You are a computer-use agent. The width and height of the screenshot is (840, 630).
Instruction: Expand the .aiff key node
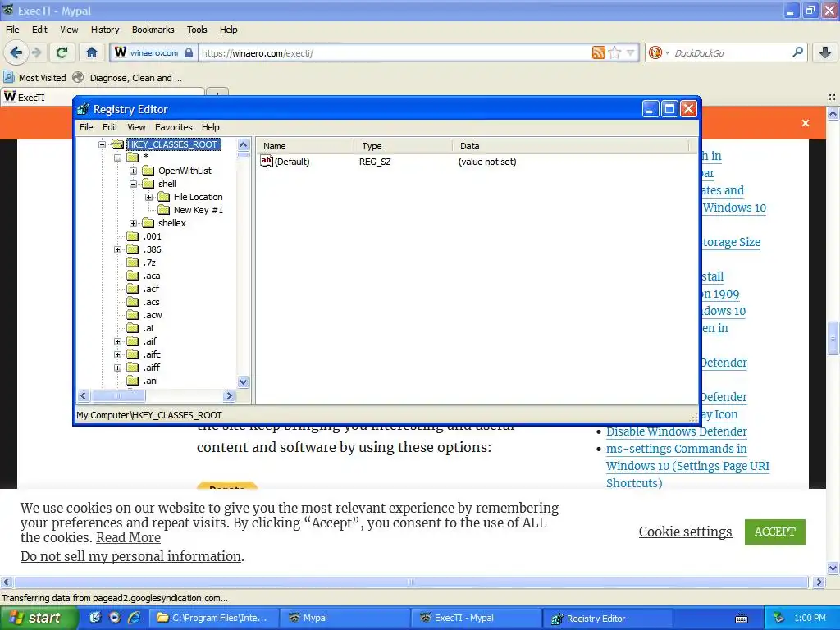(118, 367)
